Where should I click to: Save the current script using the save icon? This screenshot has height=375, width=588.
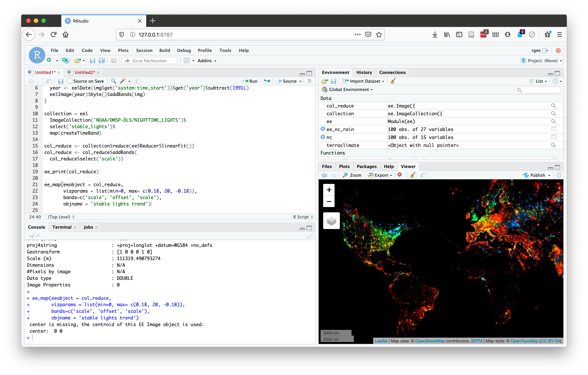coord(61,81)
